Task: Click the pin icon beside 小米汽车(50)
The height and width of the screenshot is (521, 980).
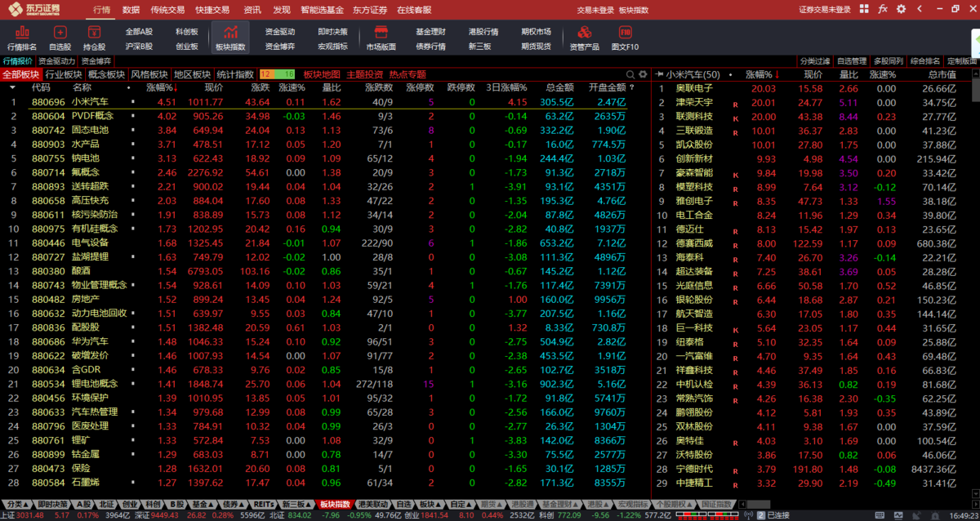Action: [657, 74]
